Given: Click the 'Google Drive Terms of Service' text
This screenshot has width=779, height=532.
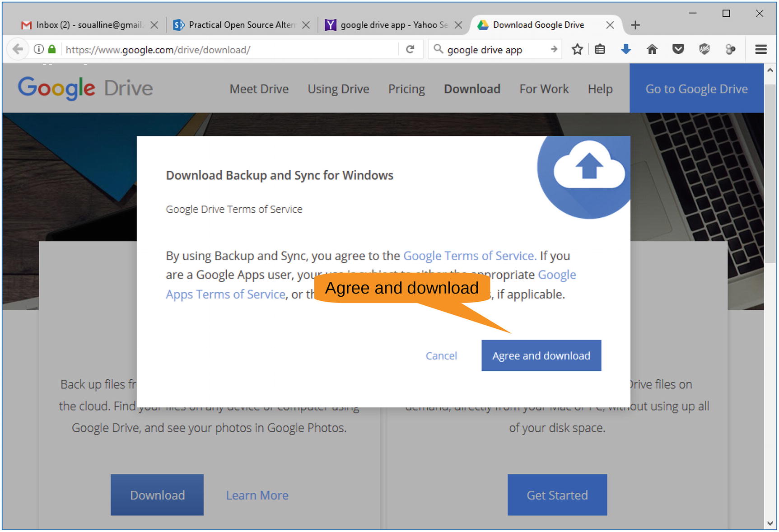Looking at the screenshot, I should (234, 209).
